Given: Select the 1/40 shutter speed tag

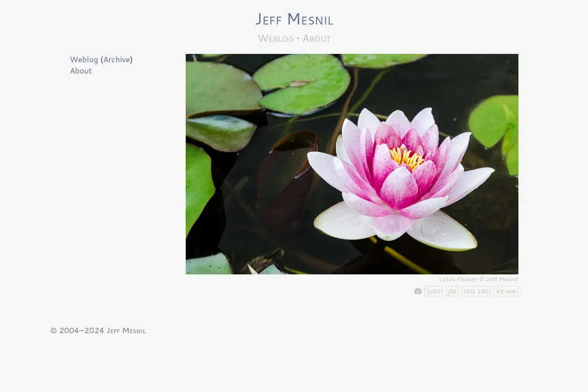Looking at the screenshot, I should [434, 291].
